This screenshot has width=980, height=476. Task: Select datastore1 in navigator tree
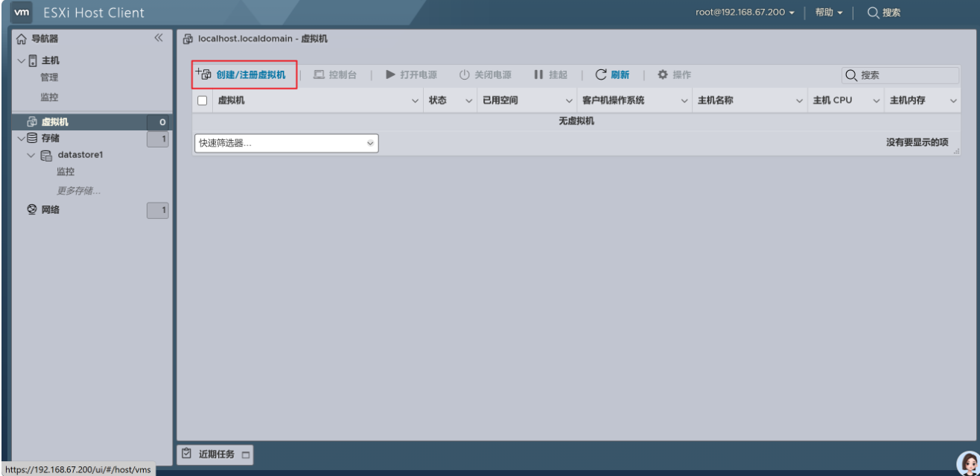(x=80, y=155)
